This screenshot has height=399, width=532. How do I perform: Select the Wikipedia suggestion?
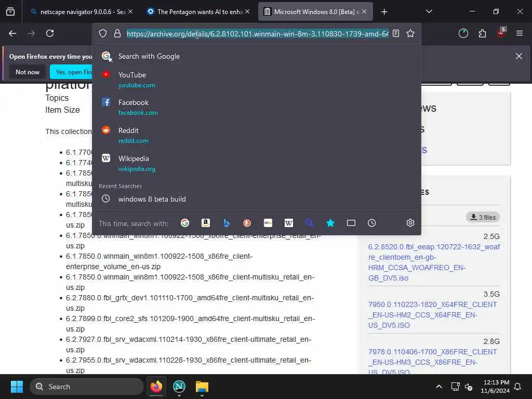(257, 164)
